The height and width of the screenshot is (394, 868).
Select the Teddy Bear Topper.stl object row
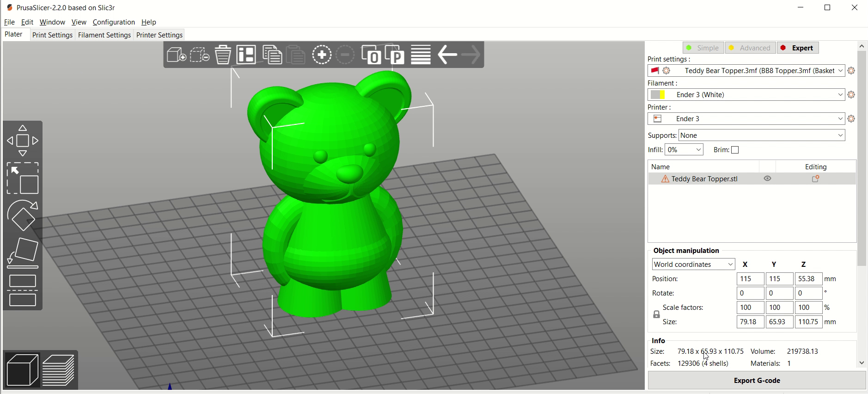click(752, 179)
